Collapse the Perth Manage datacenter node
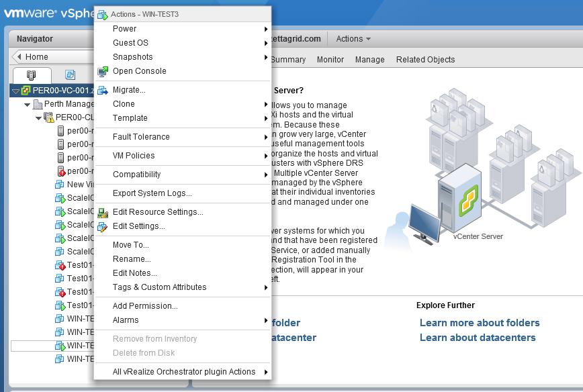The height and width of the screenshot is (392, 583). (27, 105)
